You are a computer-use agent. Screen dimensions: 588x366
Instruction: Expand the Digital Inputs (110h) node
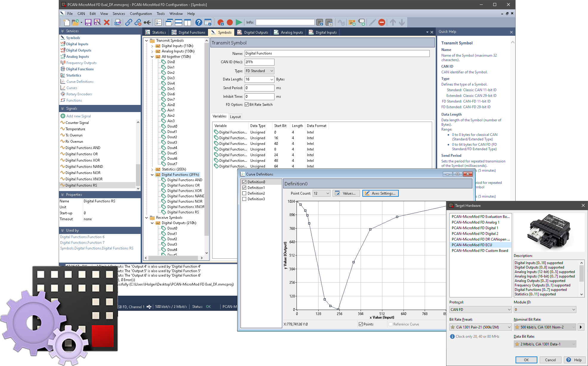point(152,46)
